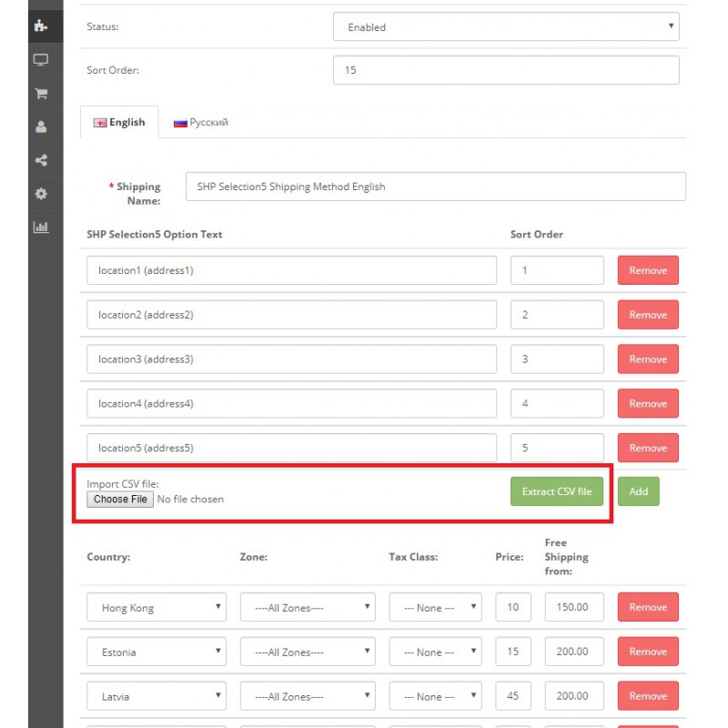Click the Sort Order field showing 15

(506, 70)
